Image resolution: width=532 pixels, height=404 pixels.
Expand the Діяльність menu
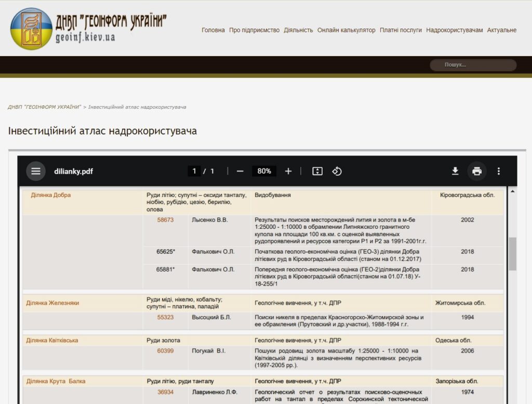coord(298,30)
